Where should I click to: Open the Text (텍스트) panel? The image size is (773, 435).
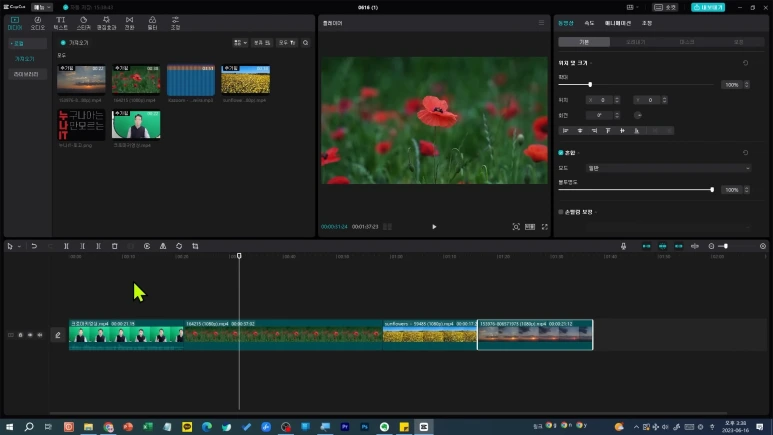click(x=61, y=22)
